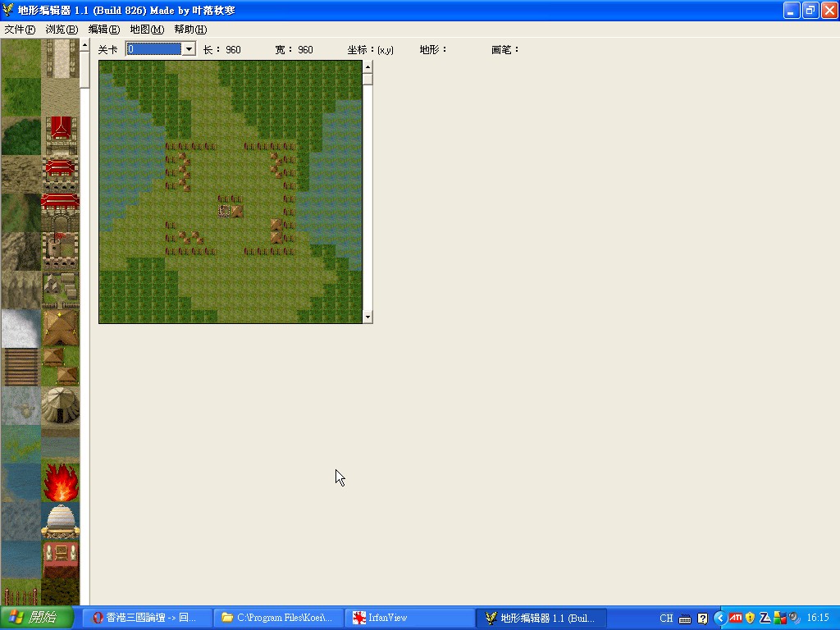The width and height of the screenshot is (840, 630).
Task: Choose the dry wasteland terrain tile
Action: [21, 174]
